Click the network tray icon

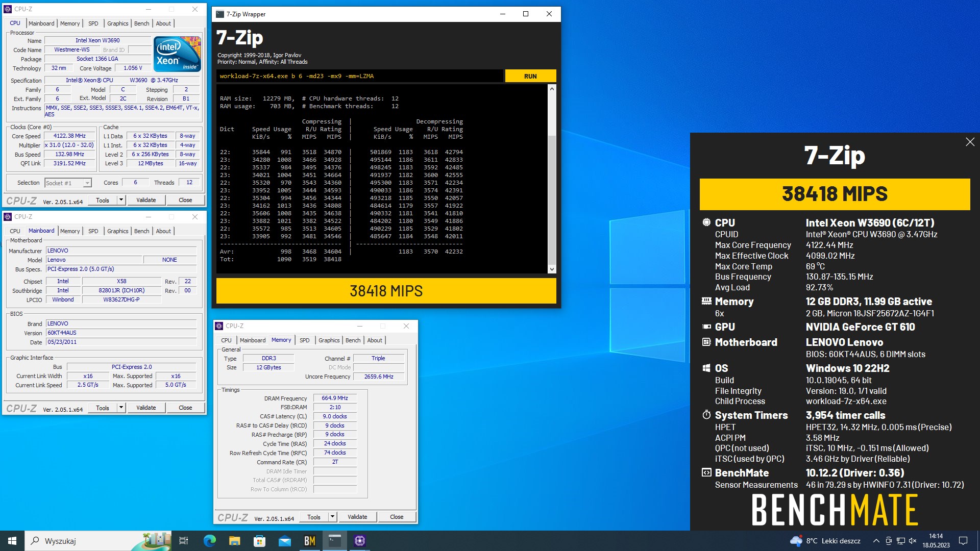point(901,541)
